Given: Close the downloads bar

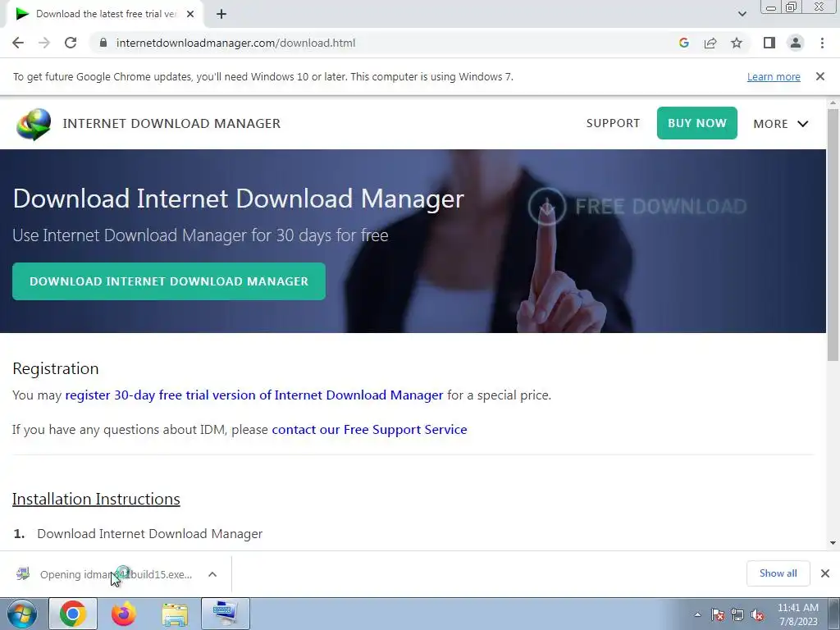Looking at the screenshot, I should click(825, 573).
